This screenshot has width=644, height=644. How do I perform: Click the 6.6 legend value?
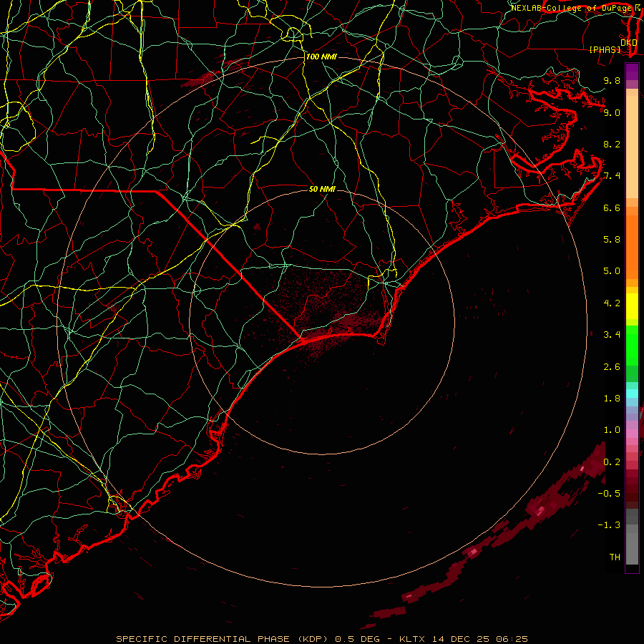point(612,208)
